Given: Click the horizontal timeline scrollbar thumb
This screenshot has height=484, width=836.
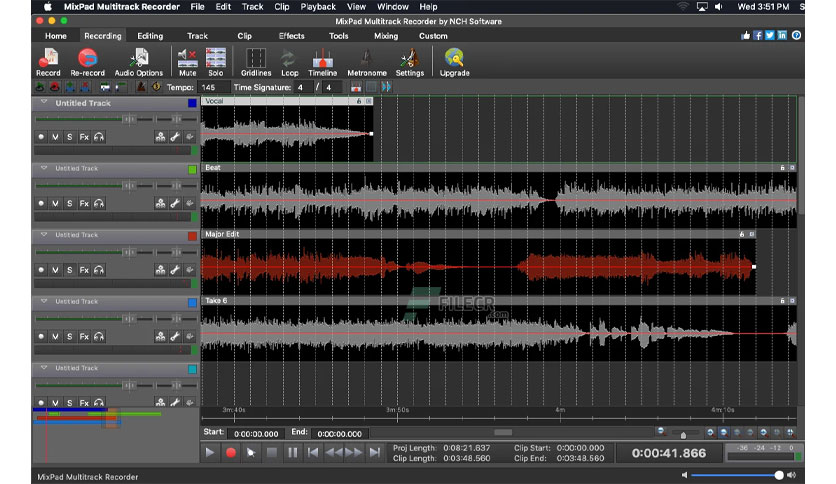Looking at the screenshot, I should point(503,432).
